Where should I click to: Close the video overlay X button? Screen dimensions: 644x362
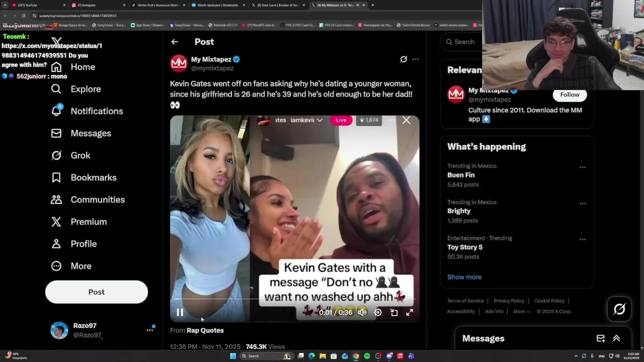coord(407,120)
